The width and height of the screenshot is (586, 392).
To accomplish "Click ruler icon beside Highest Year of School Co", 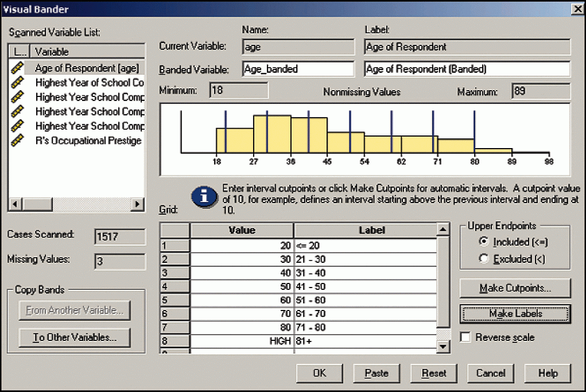I will 18,83.
